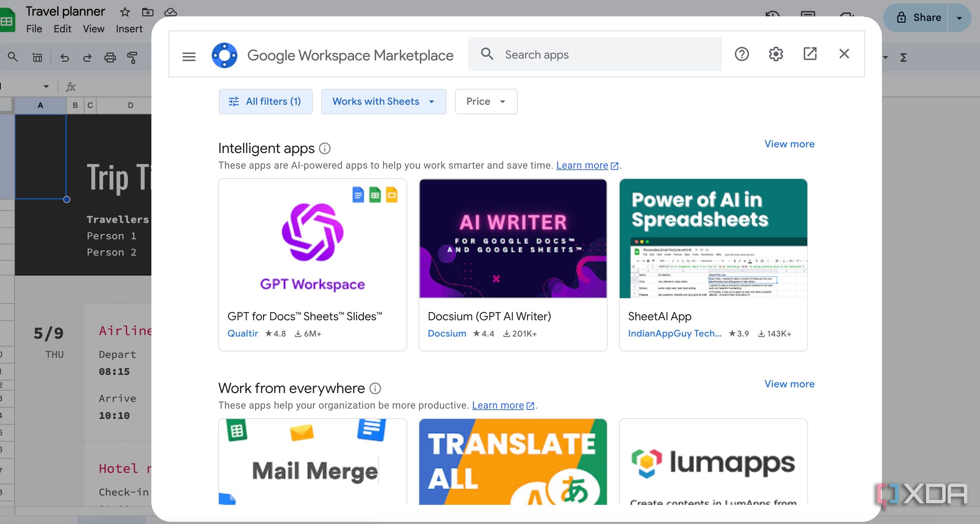
Task: Click View more for Work from everywhere
Action: point(790,384)
